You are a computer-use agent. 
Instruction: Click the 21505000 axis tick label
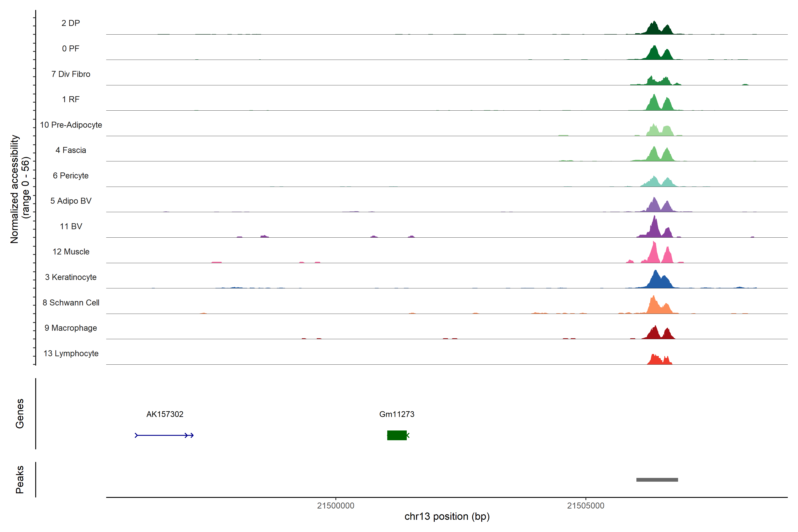[x=586, y=506]
